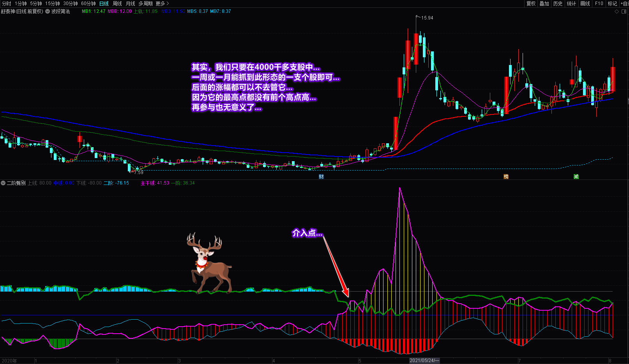Screen dimensions: 629x364
Task: Click the 主干线: 41.53 indicator value
Action: pos(155,183)
